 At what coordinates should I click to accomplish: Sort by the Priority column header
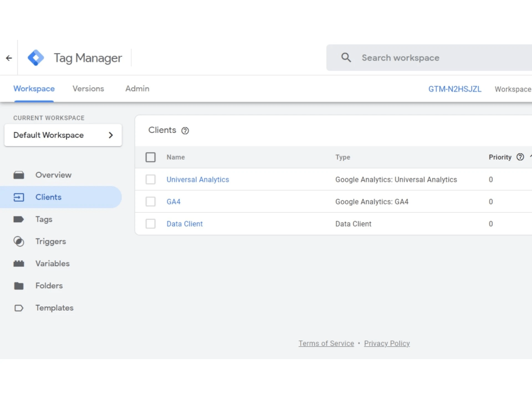[500, 157]
